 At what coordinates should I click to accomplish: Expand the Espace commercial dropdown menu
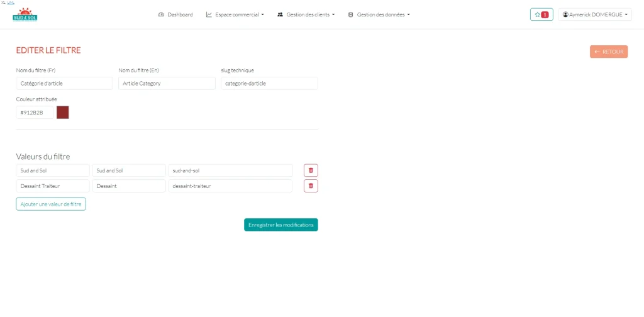click(x=235, y=14)
